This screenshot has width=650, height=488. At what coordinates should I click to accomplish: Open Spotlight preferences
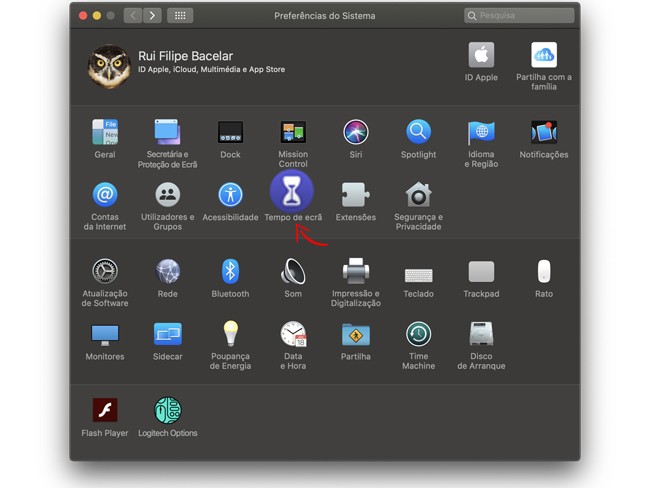click(x=418, y=132)
